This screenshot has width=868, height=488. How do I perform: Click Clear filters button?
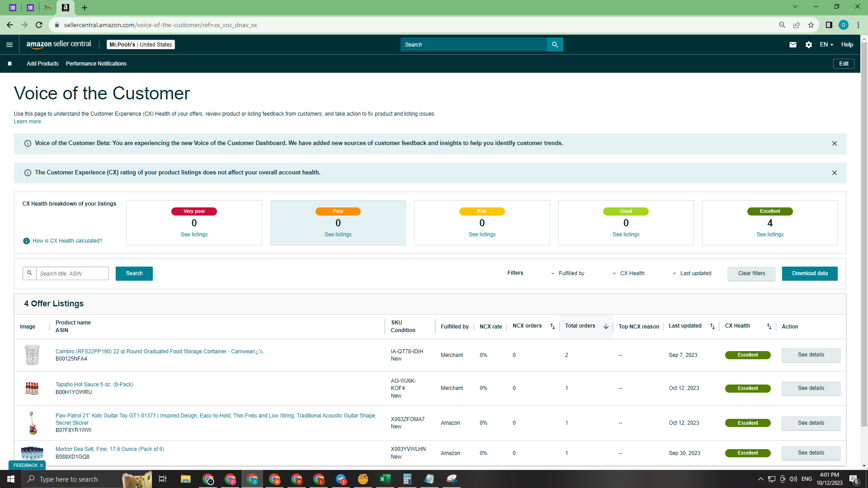751,273
